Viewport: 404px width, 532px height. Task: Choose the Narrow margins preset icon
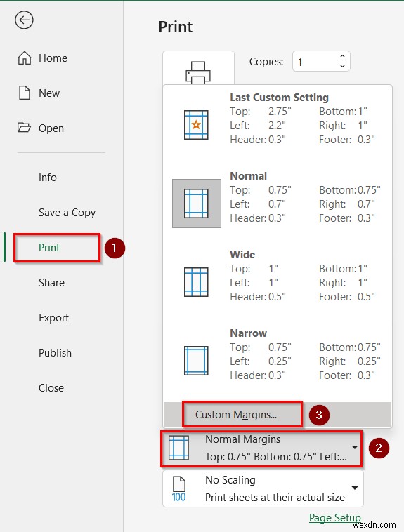pos(196,361)
